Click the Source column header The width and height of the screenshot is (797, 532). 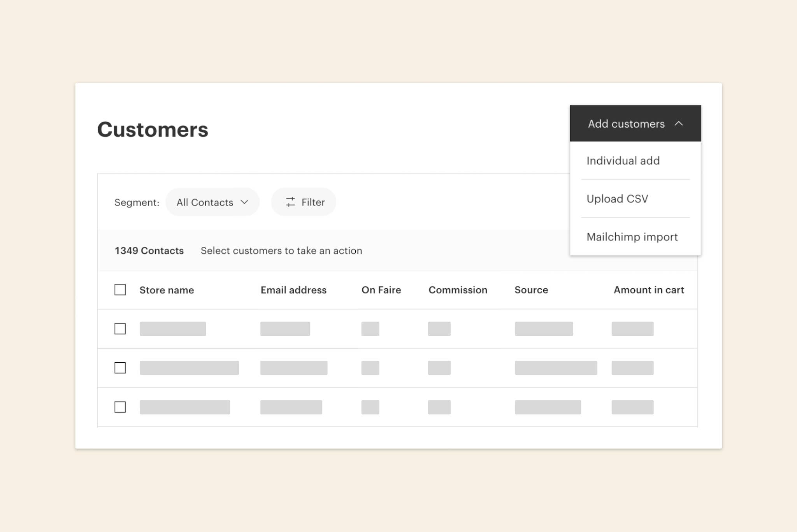pos(531,290)
